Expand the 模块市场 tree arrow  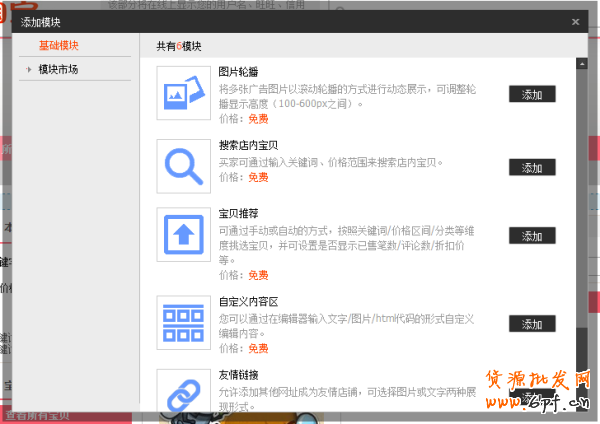(x=30, y=70)
